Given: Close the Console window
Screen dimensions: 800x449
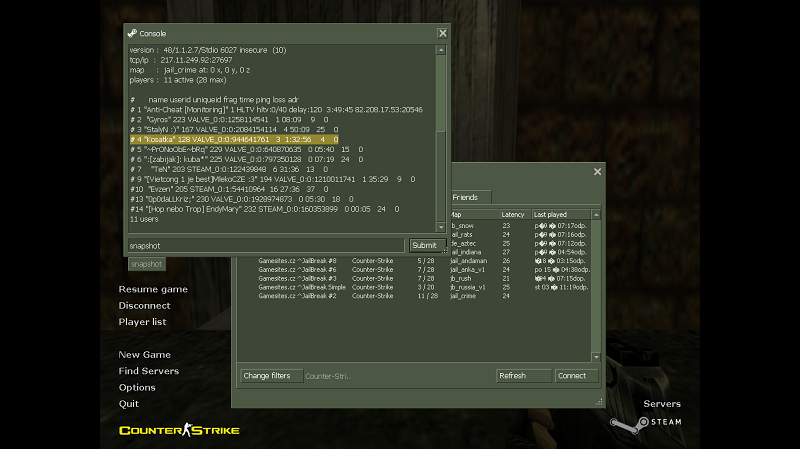Looking at the screenshot, I should (x=442, y=33).
